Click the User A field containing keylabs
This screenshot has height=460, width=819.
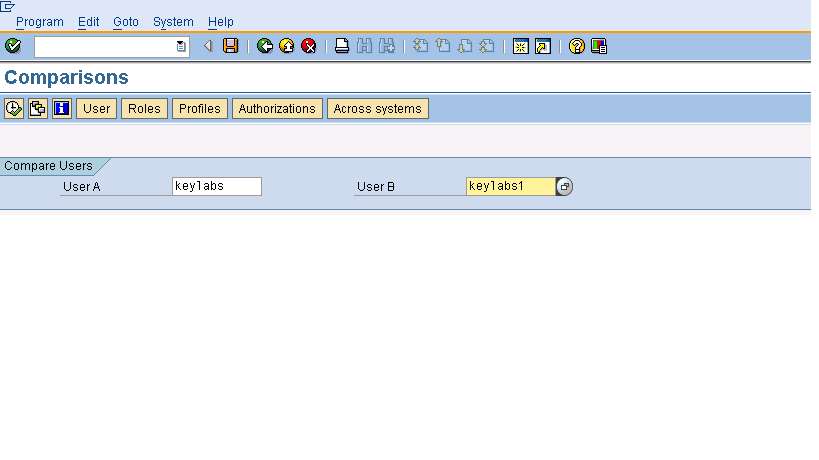click(x=217, y=186)
